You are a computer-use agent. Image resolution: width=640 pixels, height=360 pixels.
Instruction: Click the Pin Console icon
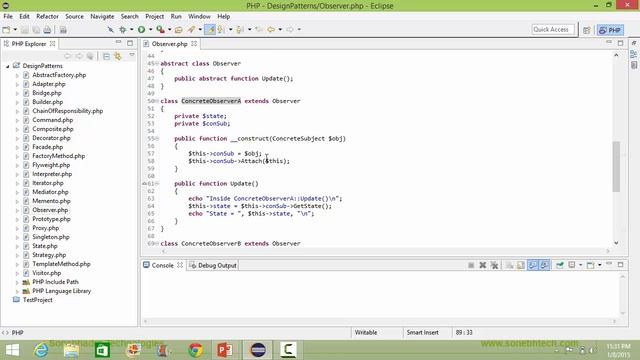[x=560, y=265]
